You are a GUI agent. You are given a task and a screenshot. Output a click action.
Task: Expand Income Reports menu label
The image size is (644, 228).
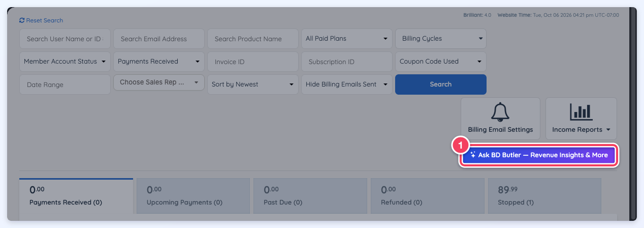[581, 129]
